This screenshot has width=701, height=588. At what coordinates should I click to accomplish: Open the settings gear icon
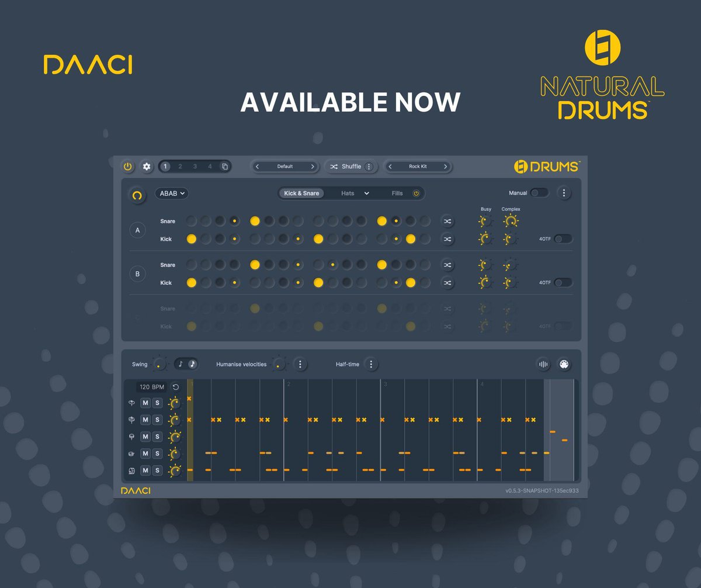coord(147,167)
